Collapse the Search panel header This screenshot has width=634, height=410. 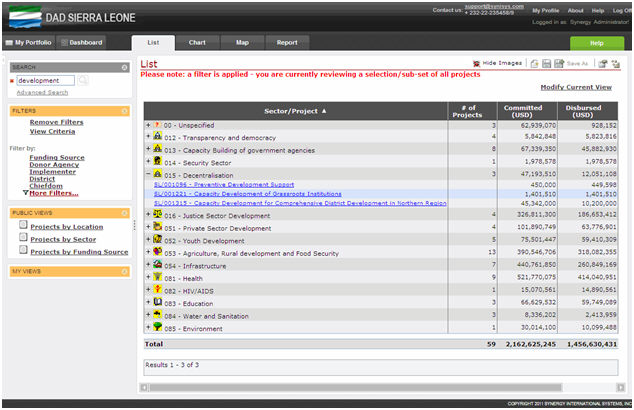pos(125,67)
